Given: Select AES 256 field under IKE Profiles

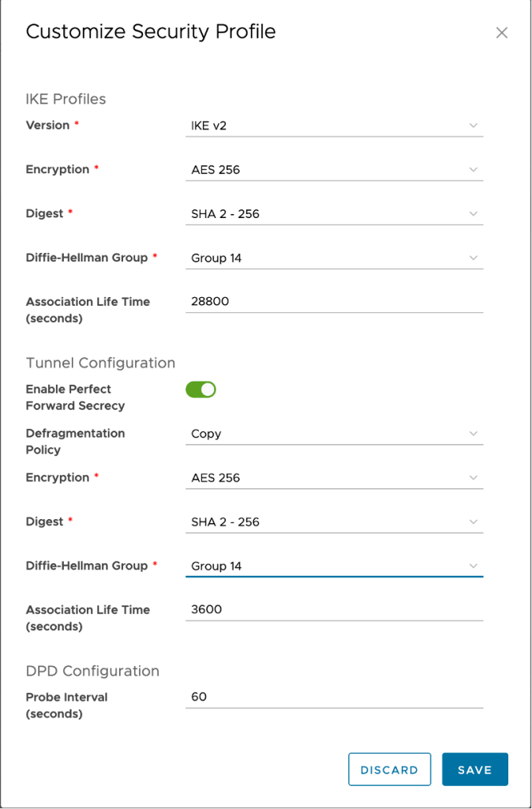Looking at the screenshot, I should coord(324,170).
